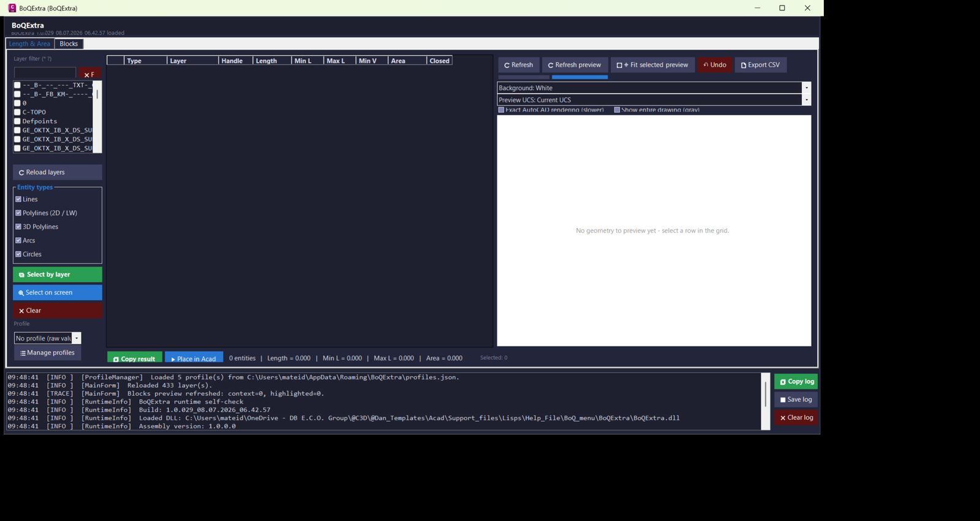Check the C-TOPO layer checkbox
Image resolution: width=980 pixels, height=521 pixels.
pyautogui.click(x=17, y=112)
